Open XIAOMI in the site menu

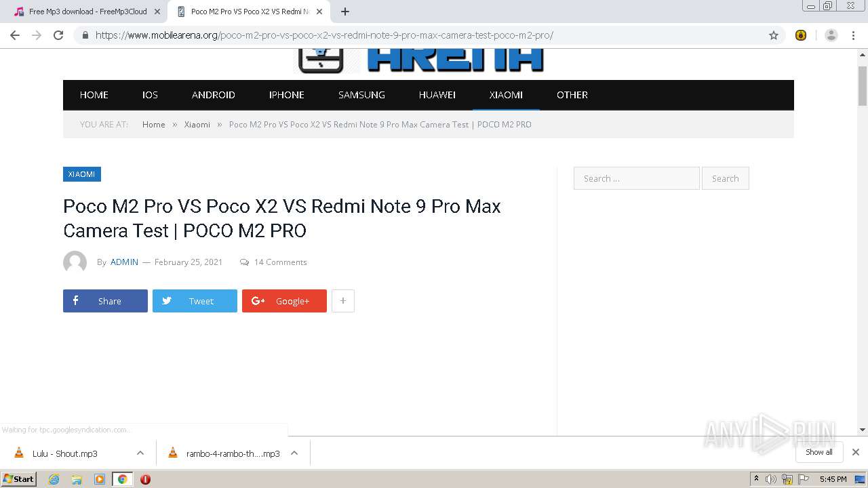point(506,95)
